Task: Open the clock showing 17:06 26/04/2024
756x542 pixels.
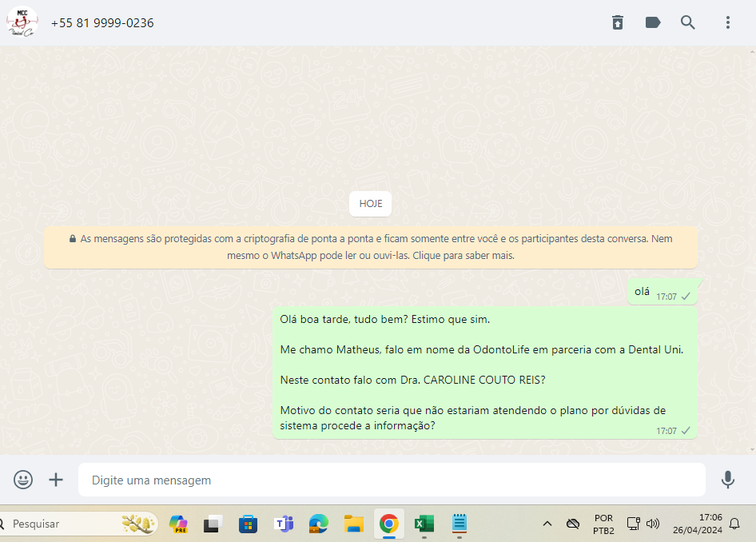Action: pyautogui.click(x=698, y=524)
